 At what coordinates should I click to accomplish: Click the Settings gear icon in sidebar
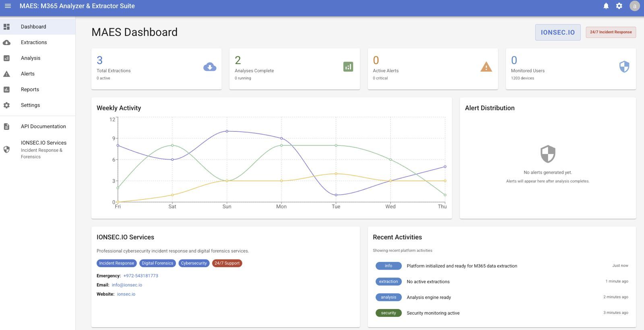click(6, 105)
